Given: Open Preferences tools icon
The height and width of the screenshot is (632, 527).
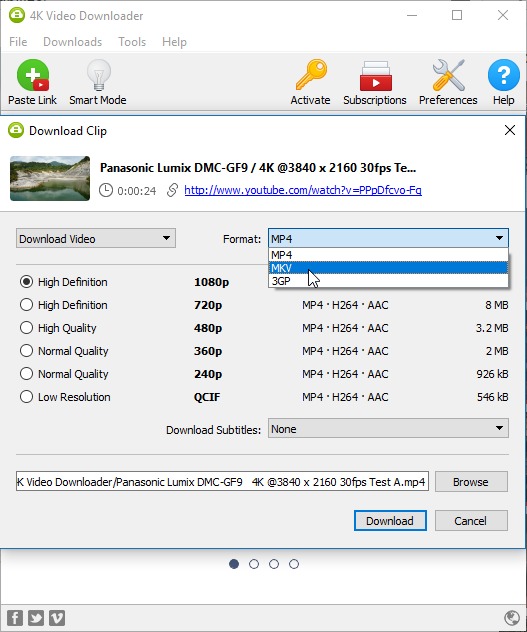Looking at the screenshot, I should pos(448,75).
